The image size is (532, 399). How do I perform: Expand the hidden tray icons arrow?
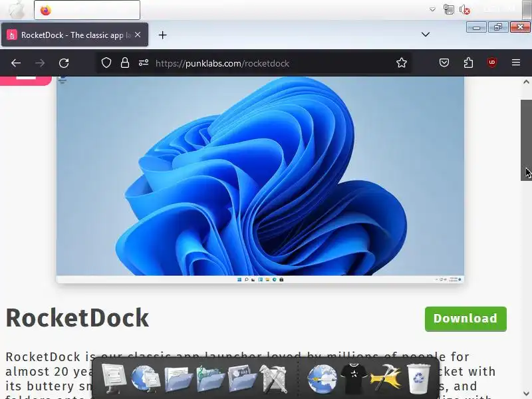[432, 9]
